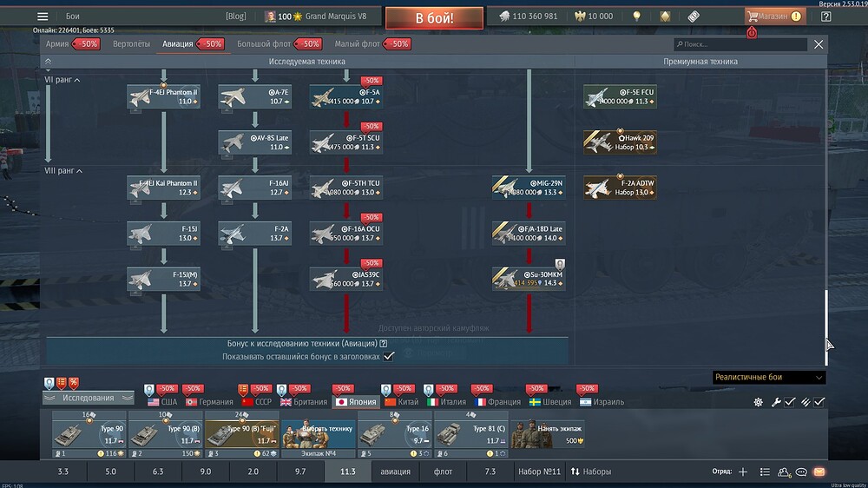Click the mail envelope icon
This screenshot has height=488, width=868.
[818, 472]
